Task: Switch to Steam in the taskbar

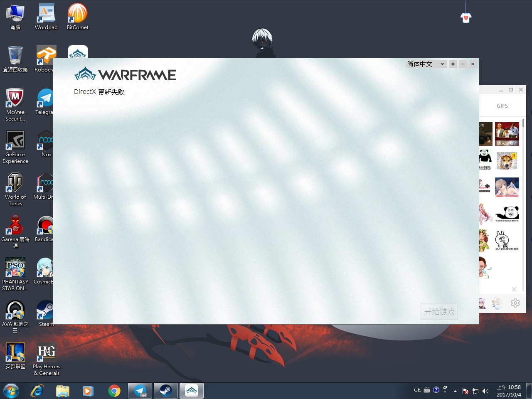Action: (x=166, y=391)
